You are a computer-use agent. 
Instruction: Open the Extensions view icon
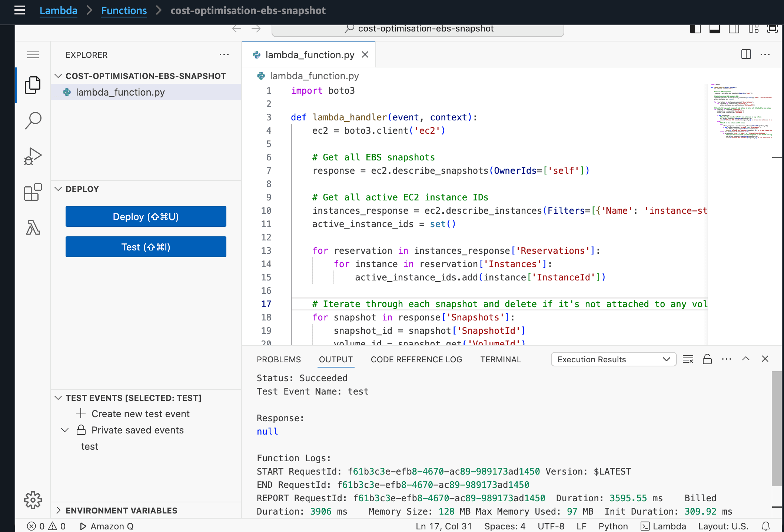(x=33, y=192)
